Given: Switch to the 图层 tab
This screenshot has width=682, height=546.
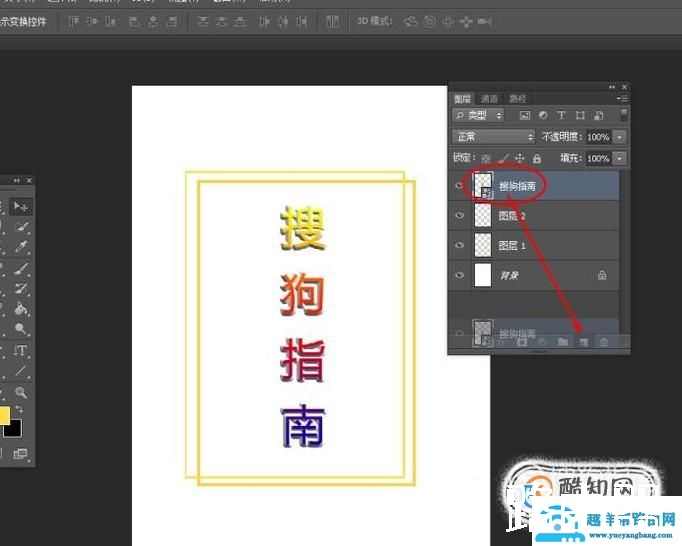Looking at the screenshot, I should point(462,99).
